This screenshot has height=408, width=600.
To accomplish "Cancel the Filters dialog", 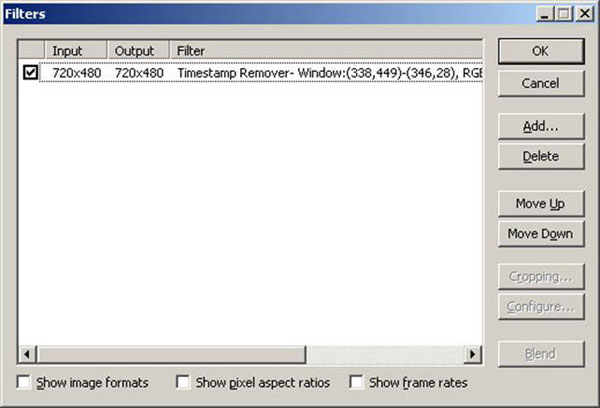I will (540, 83).
